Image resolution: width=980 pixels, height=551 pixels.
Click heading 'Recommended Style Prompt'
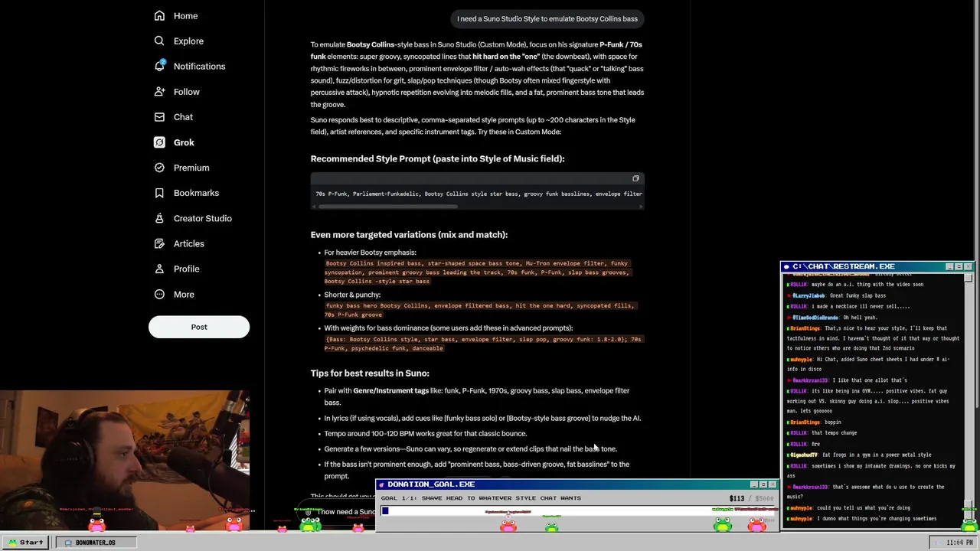[x=437, y=158]
